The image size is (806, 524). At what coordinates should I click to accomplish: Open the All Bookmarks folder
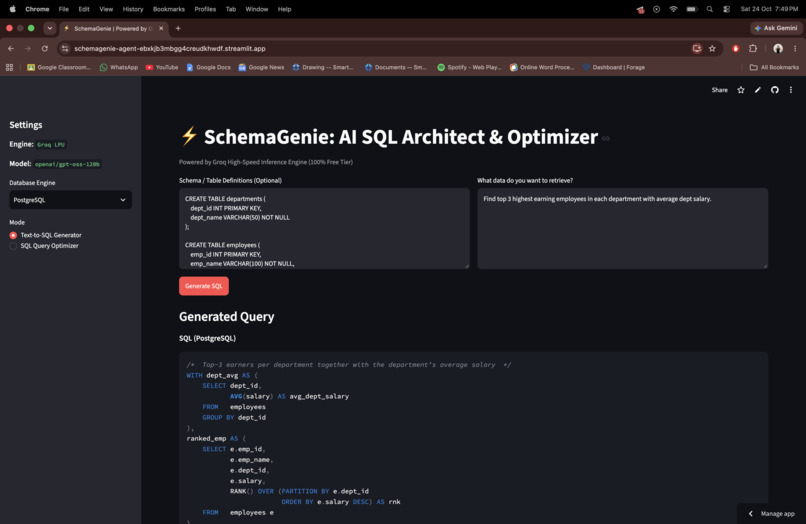point(774,67)
